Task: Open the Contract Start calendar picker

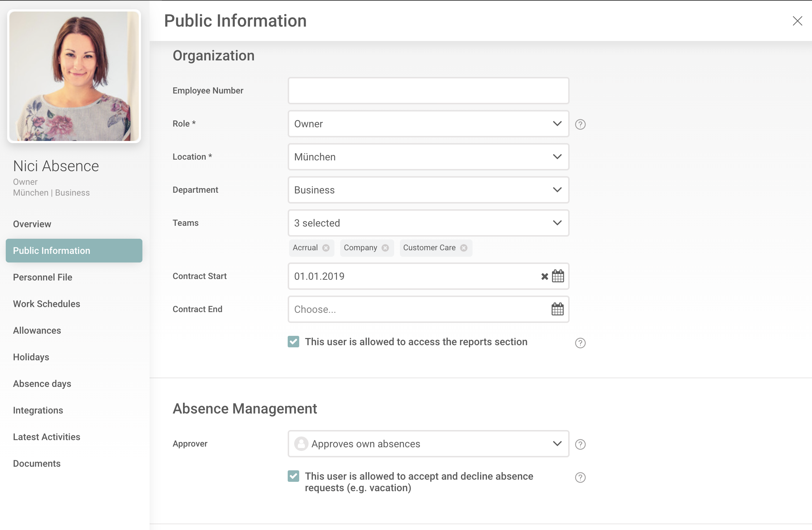Action: tap(558, 276)
